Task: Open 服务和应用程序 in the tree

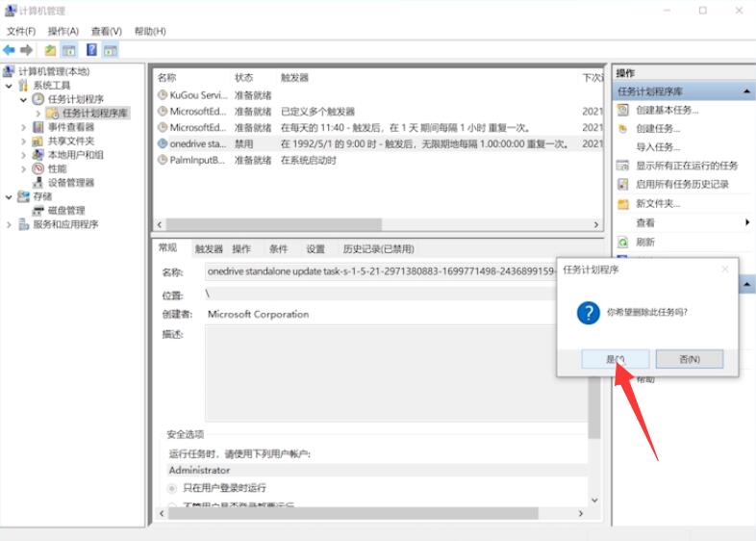Action: pos(65,224)
